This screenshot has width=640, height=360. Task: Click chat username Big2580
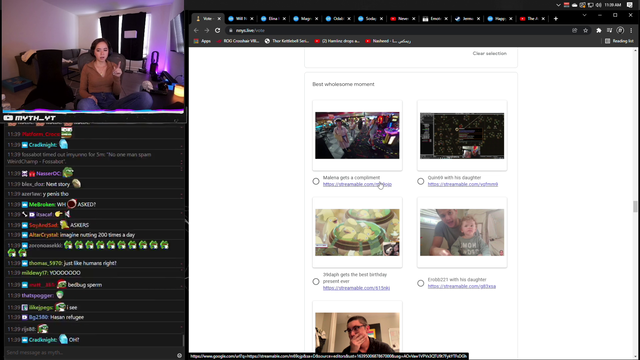[38, 317]
